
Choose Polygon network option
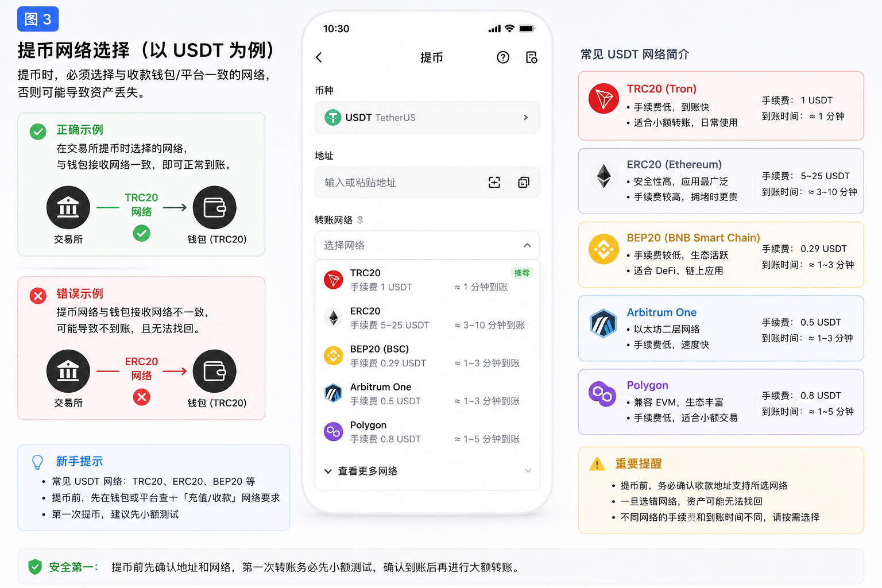point(427,431)
